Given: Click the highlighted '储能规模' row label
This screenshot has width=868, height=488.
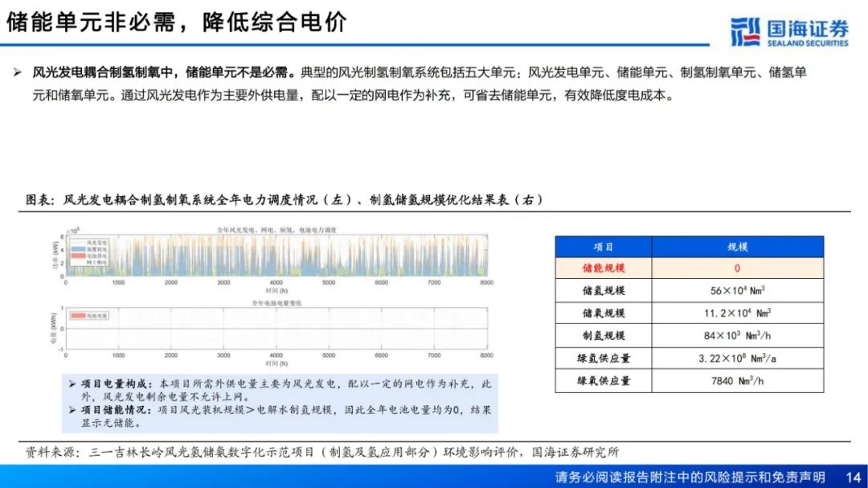Looking at the screenshot, I should (x=603, y=269).
